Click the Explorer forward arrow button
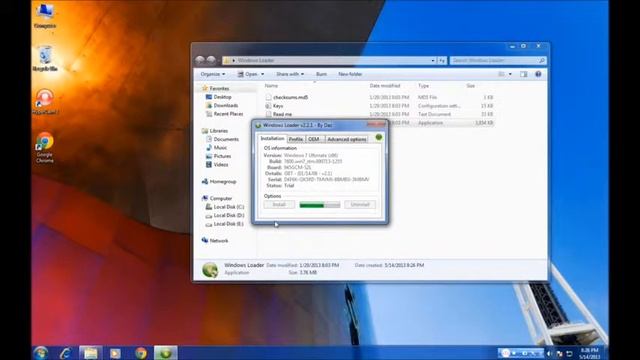 click(211, 60)
